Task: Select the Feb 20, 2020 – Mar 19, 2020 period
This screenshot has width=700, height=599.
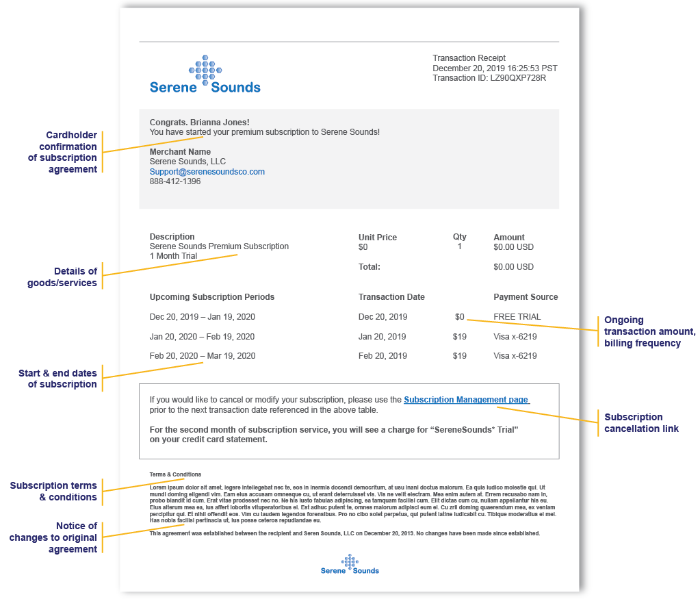Action: coord(203,356)
